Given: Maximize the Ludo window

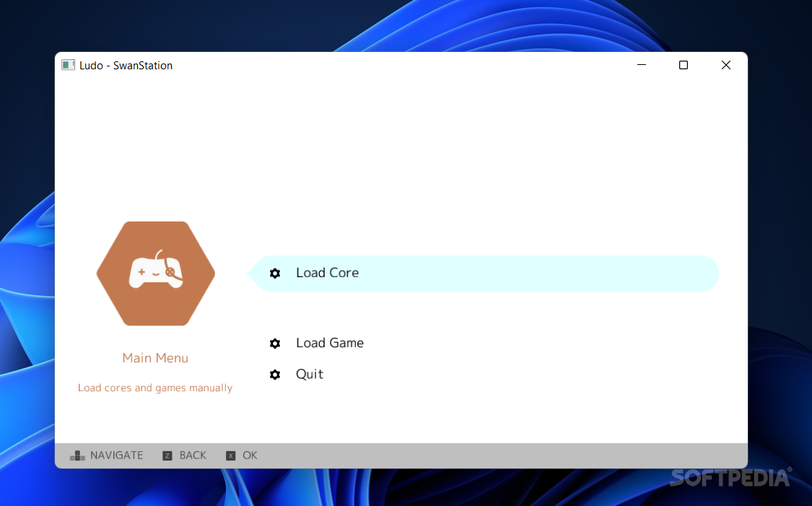Looking at the screenshot, I should click(x=684, y=65).
